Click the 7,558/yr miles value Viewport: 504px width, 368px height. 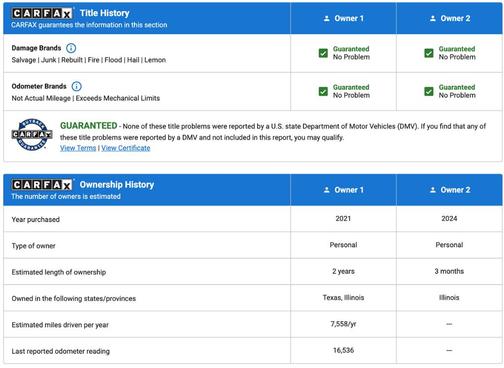[x=343, y=324]
